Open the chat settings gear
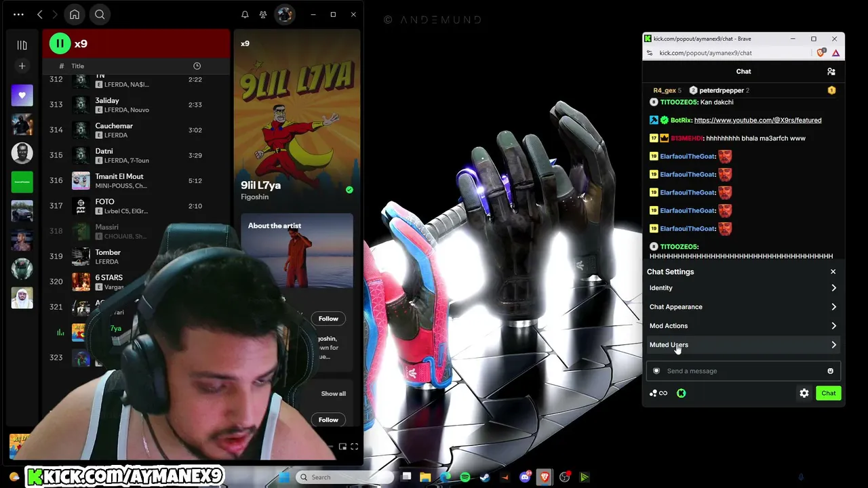 804,393
